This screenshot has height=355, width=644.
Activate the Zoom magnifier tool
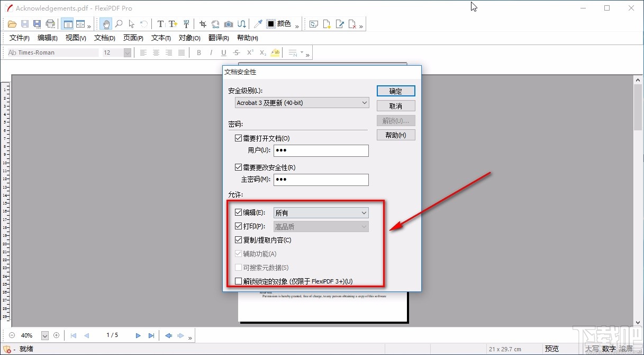click(119, 24)
